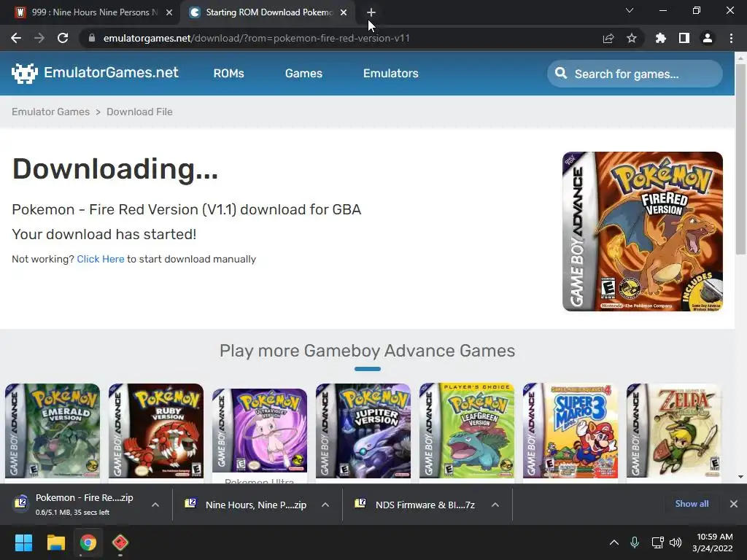Click the microphone tray icon
Viewport: 747px width, 560px height.
[634, 542]
